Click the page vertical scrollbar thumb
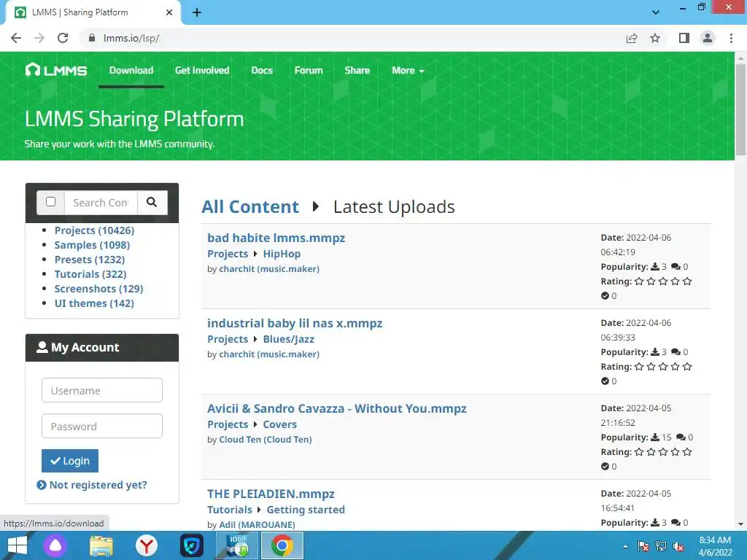The height and width of the screenshot is (560, 747). pos(740,109)
